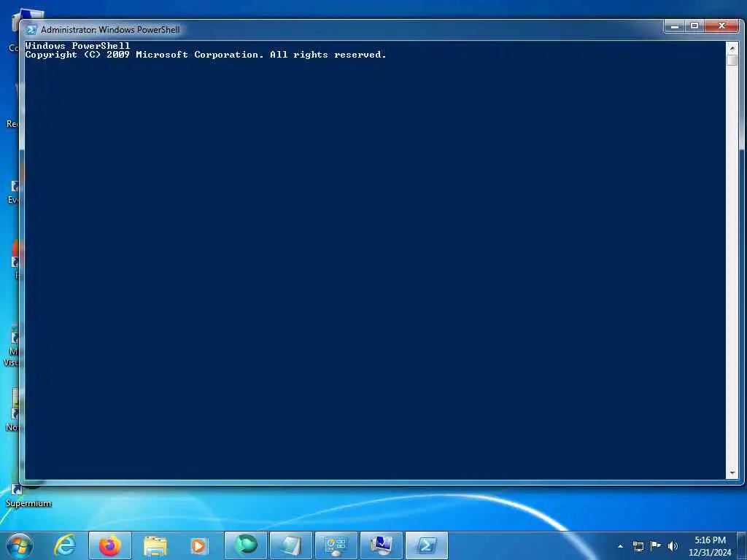
Task: Switch to the notepad-style taskbar app
Action: (x=290, y=545)
